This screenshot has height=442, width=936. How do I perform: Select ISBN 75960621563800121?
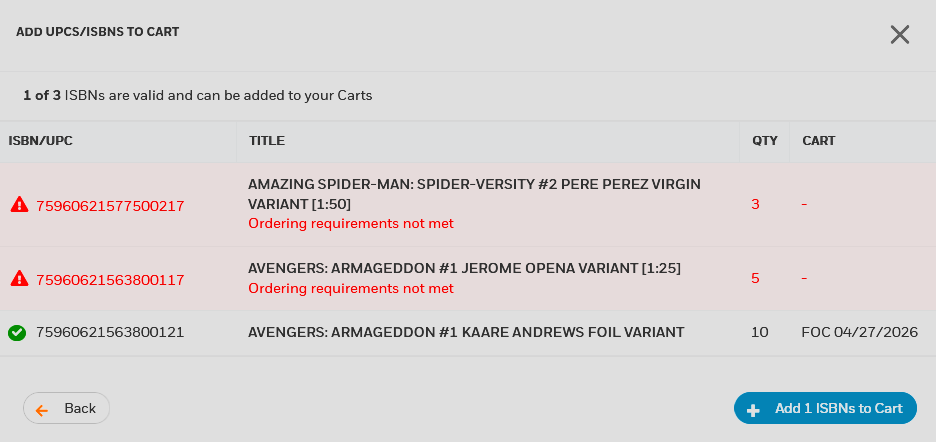pyautogui.click(x=110, y=333)
